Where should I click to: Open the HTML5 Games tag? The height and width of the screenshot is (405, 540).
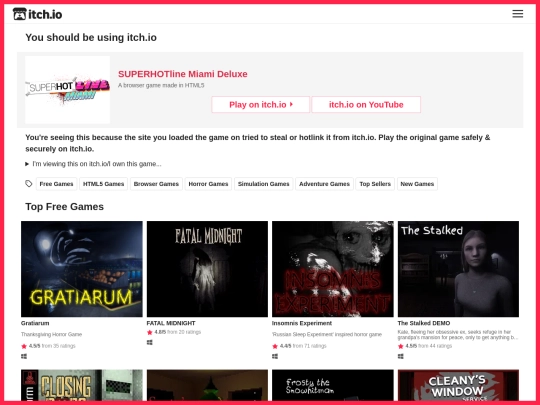(x=103, y=184)
